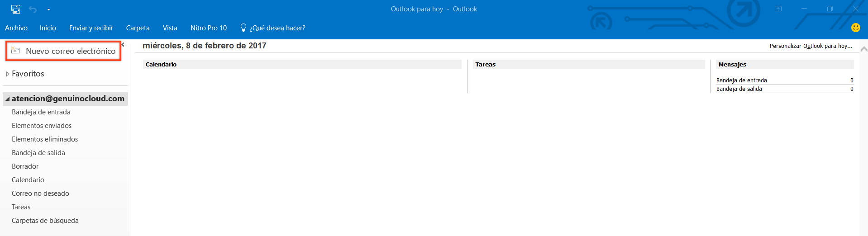Click the smiley feedback icon

coord(855,28)
